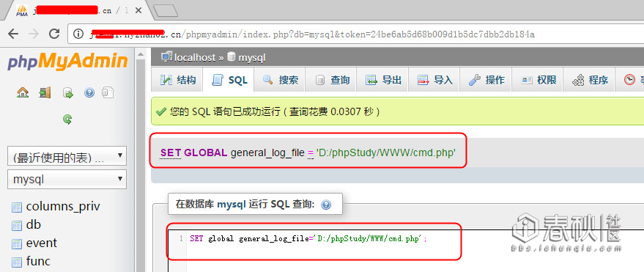Screen dimensions: 644x272
Task: Click the SET keyword in executed query
Action: point(171,152)
